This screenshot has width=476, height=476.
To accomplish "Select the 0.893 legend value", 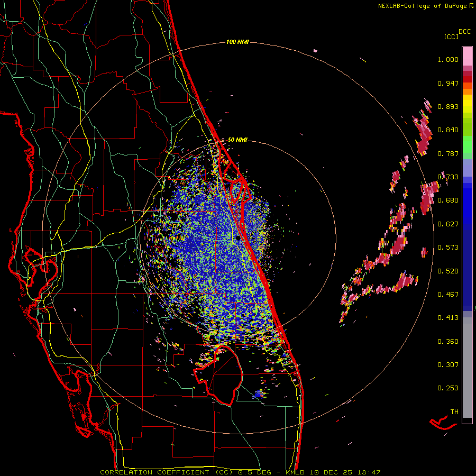I will (448, 106).
